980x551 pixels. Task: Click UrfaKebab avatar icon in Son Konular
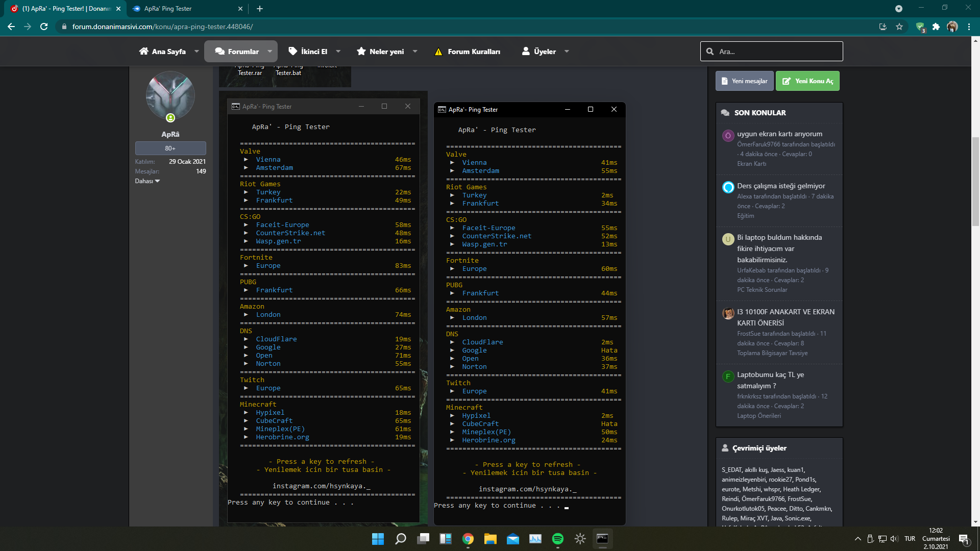[x=728, y=239]
